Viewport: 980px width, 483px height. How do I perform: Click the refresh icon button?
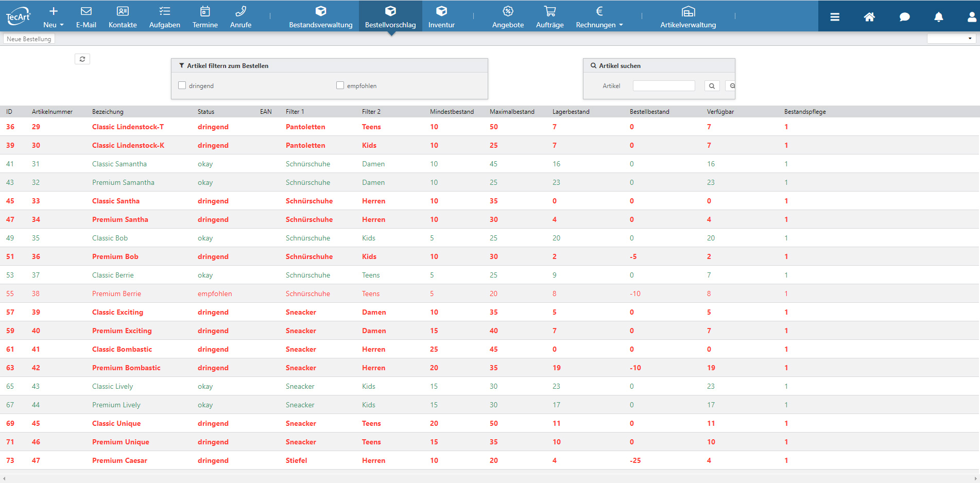pyautogui.click(x=82, y=59)
